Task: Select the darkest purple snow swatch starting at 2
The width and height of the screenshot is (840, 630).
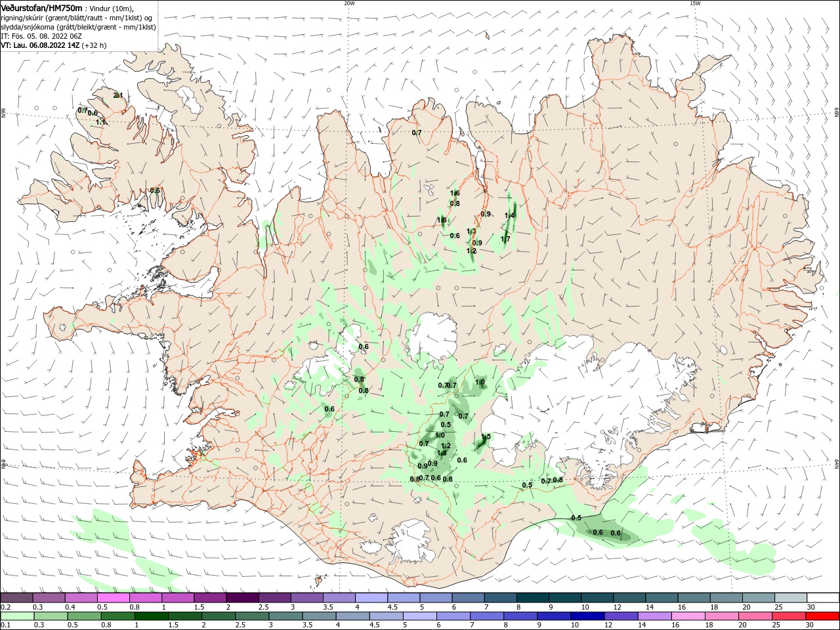Action: [243, 597]
